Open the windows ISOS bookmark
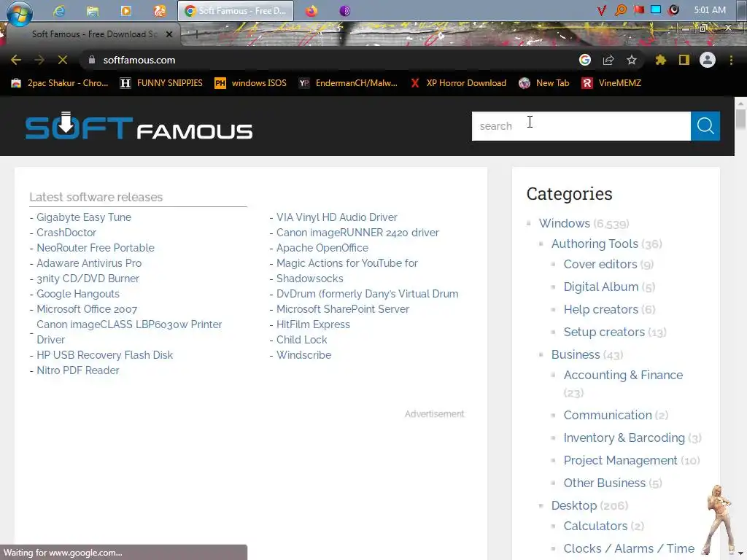This screenshot has width=747, height=560. (x=251, y=83)
